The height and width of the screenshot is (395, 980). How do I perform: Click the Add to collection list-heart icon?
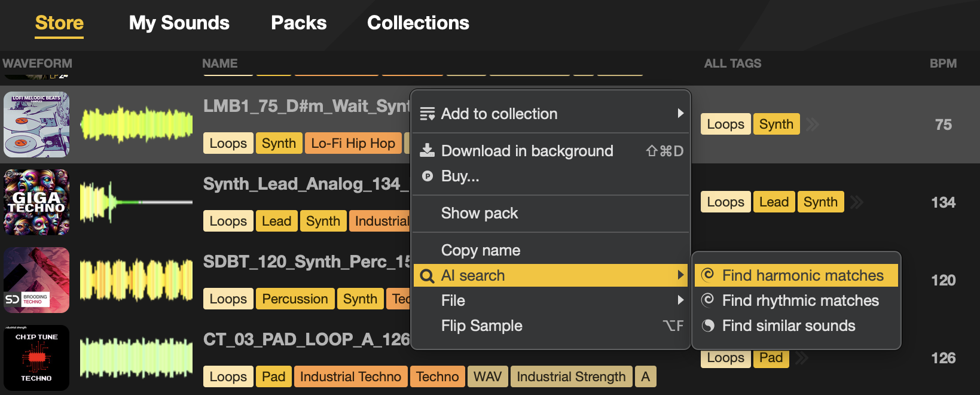pos(427,114)
